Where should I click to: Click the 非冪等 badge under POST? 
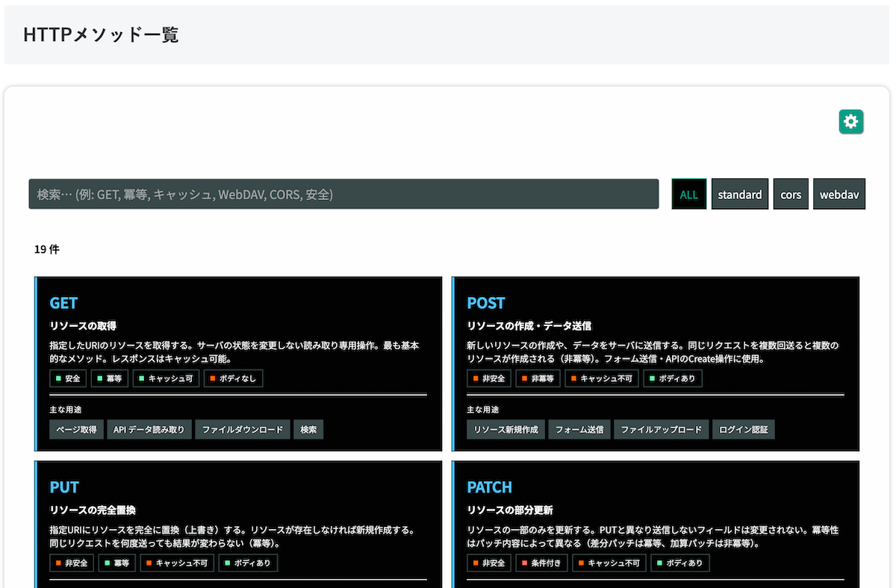coord(536,378)
